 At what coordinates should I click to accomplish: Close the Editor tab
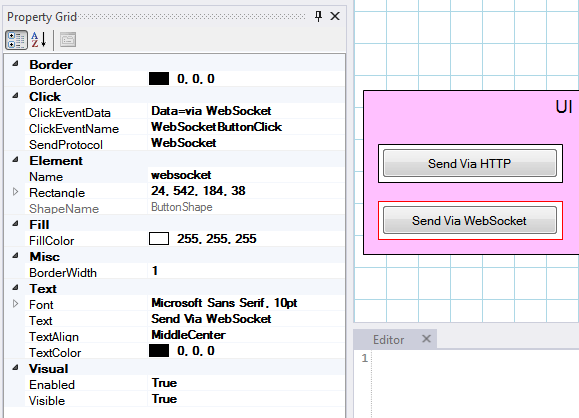tap(426, 339)
